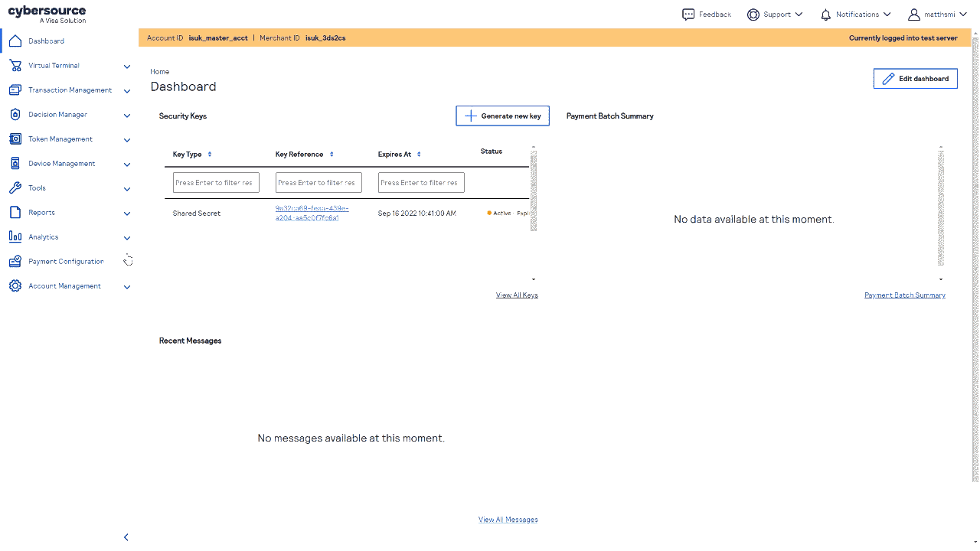Screen dimensions: 980x551
Task: Open the security key reference link
Action: point(312,214)
